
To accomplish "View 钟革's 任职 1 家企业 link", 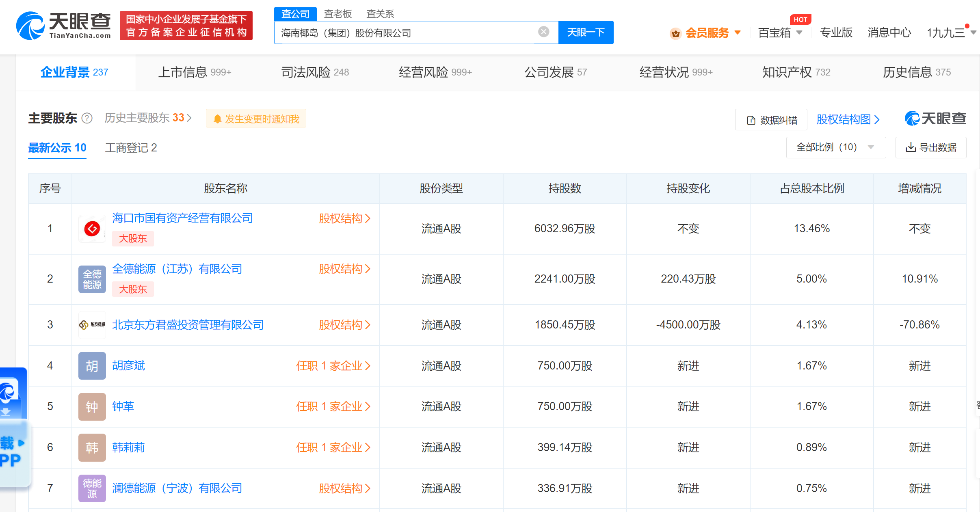I will pyautogui.click(x=333, y=406).
